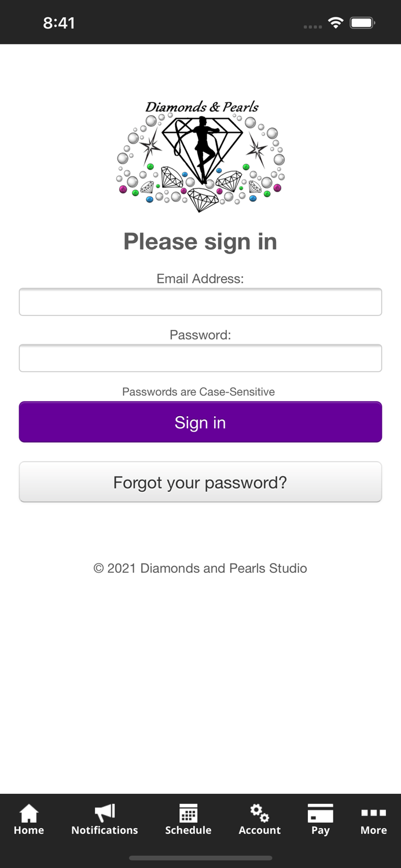Image resolution: width=401 pixels, height=868 pixels.
Task: Tap the "Passwords are Case-Sensitive" note
Action: (x=198, y=392)
